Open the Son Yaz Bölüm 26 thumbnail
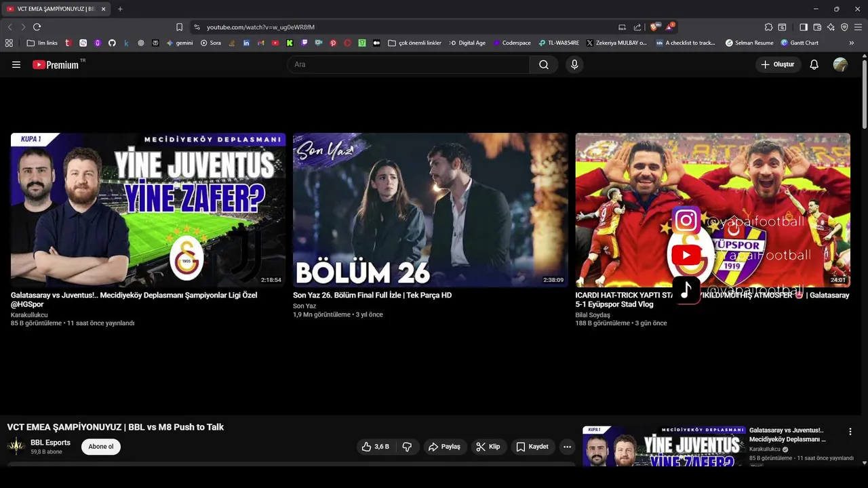 click(x=430, y=210)
